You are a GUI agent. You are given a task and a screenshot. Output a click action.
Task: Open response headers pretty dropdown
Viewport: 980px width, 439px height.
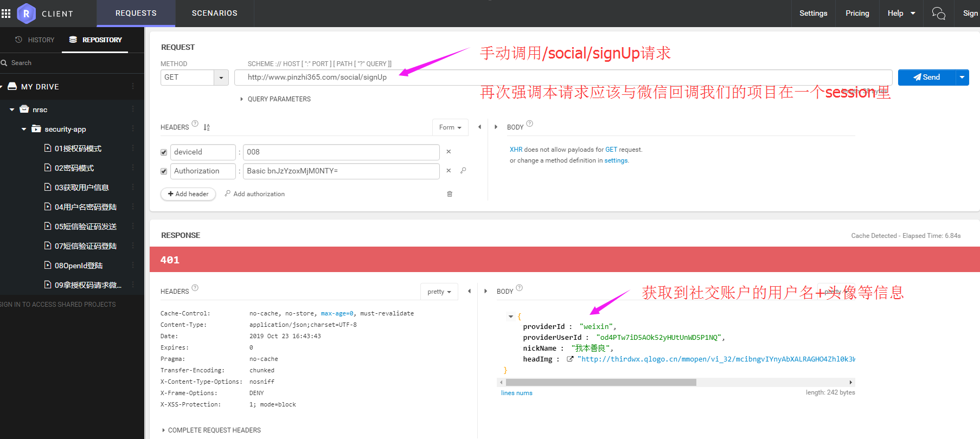[439, 292]
